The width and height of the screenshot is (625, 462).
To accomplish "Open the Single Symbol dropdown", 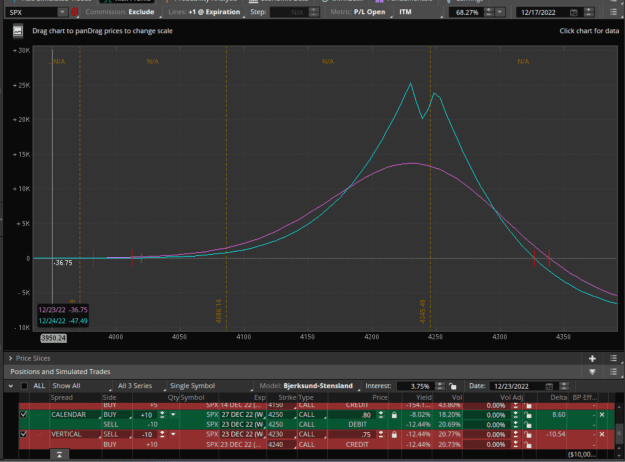I will (x=211, y=386).
